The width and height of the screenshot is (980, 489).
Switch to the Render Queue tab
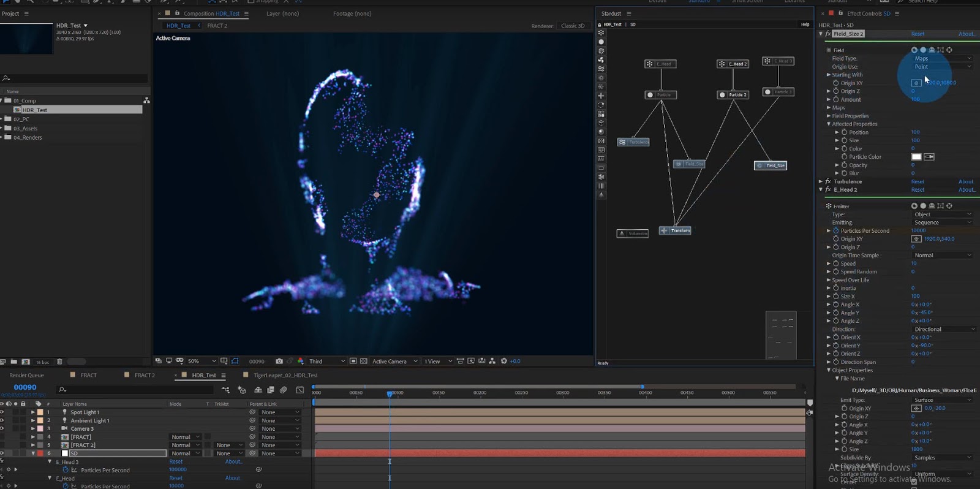point(26,375)
